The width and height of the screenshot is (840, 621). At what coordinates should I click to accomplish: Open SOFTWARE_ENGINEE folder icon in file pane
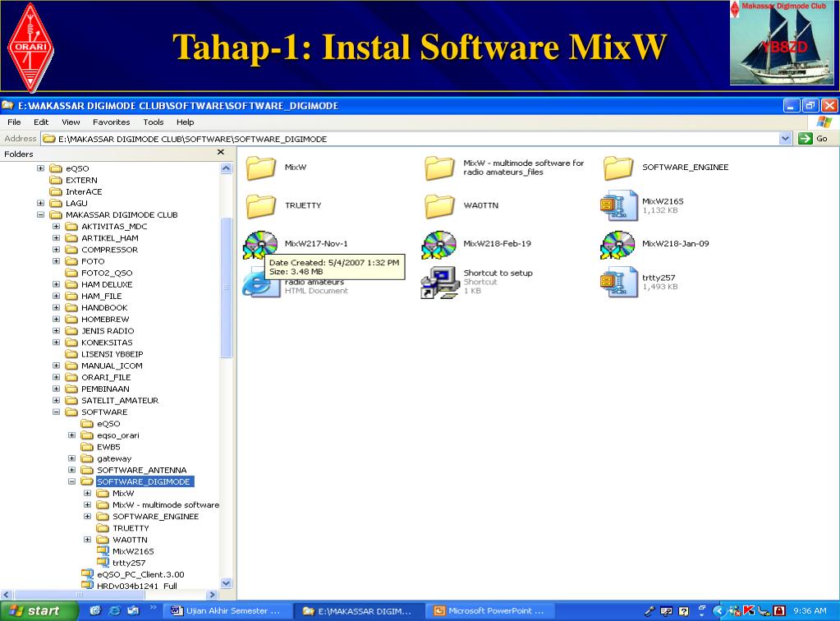point(618,168)
